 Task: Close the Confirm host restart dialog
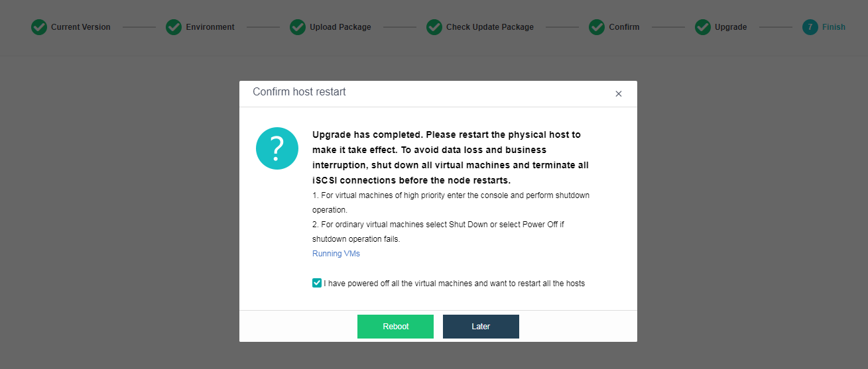pyautogui.click(x=619, y=94)
